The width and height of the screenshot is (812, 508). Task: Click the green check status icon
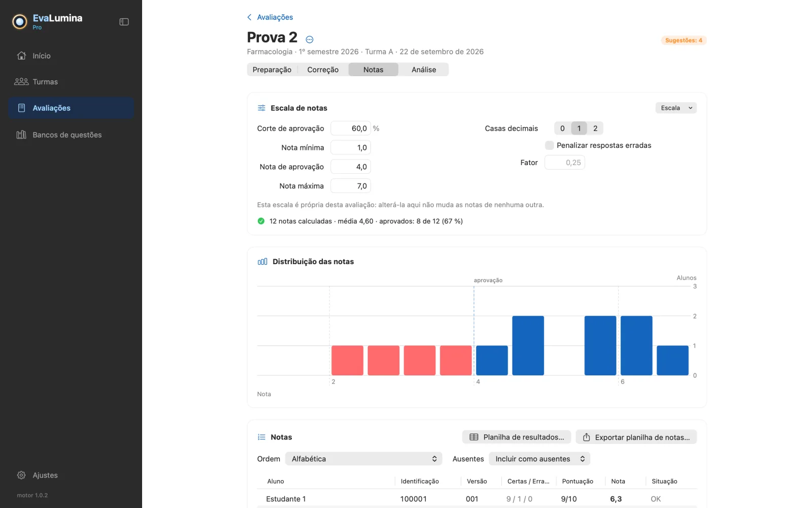point(261,221)
